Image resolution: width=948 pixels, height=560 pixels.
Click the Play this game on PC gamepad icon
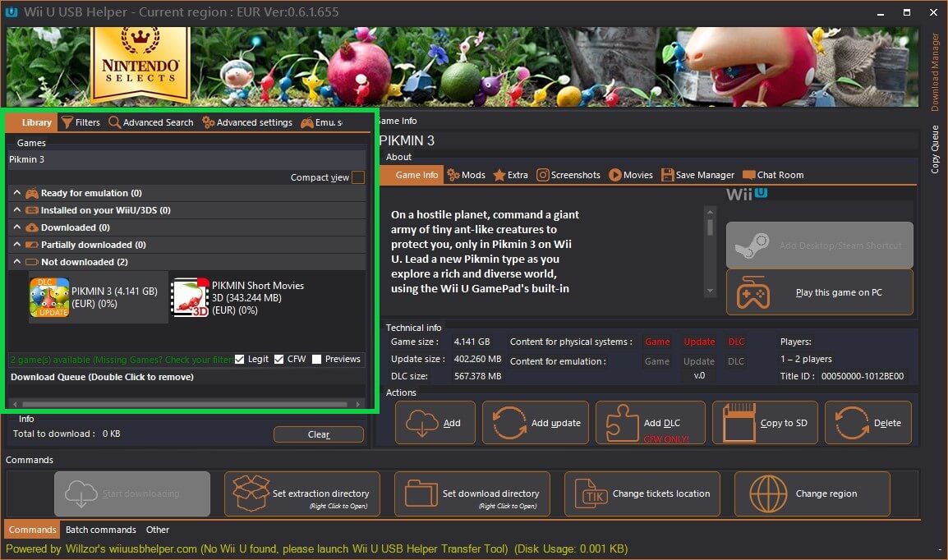752,292
